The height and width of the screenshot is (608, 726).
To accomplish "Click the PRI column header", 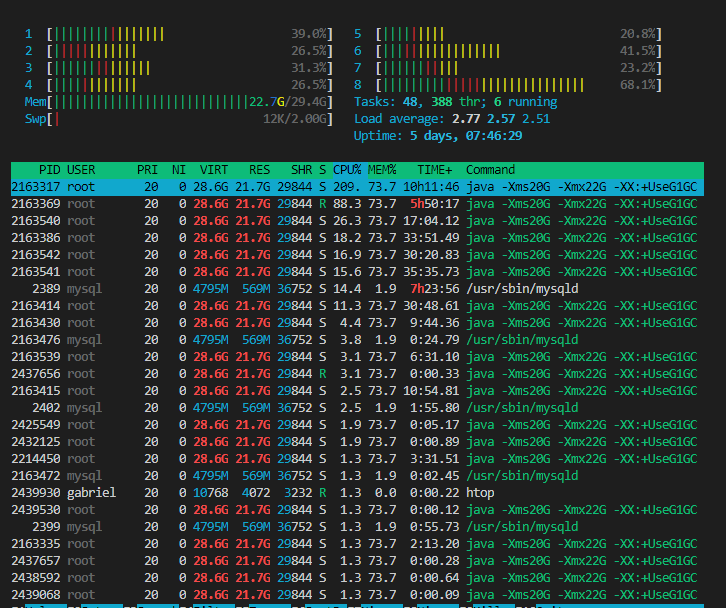I will tap(147, 170).
